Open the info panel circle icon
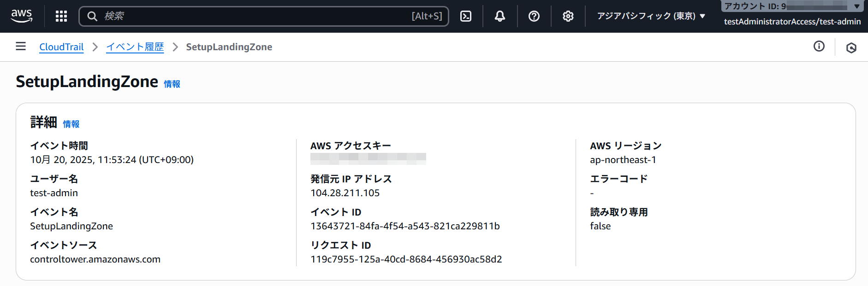868x286 pixels. coord(819,46)
